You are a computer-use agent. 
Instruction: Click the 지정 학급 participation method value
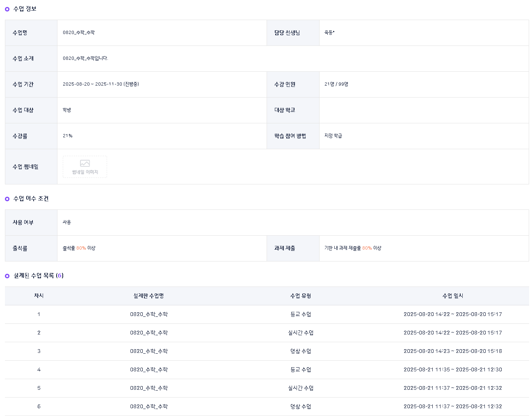coord(333,136)
